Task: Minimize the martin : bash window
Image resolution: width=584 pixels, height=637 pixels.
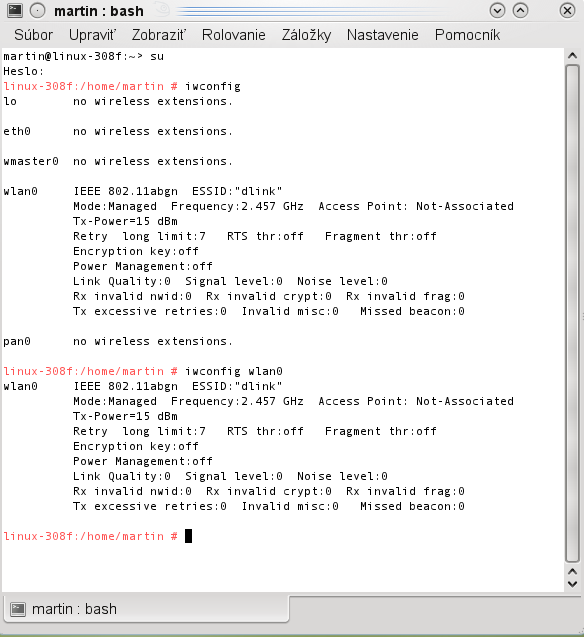Action: (x=497, y=11)
